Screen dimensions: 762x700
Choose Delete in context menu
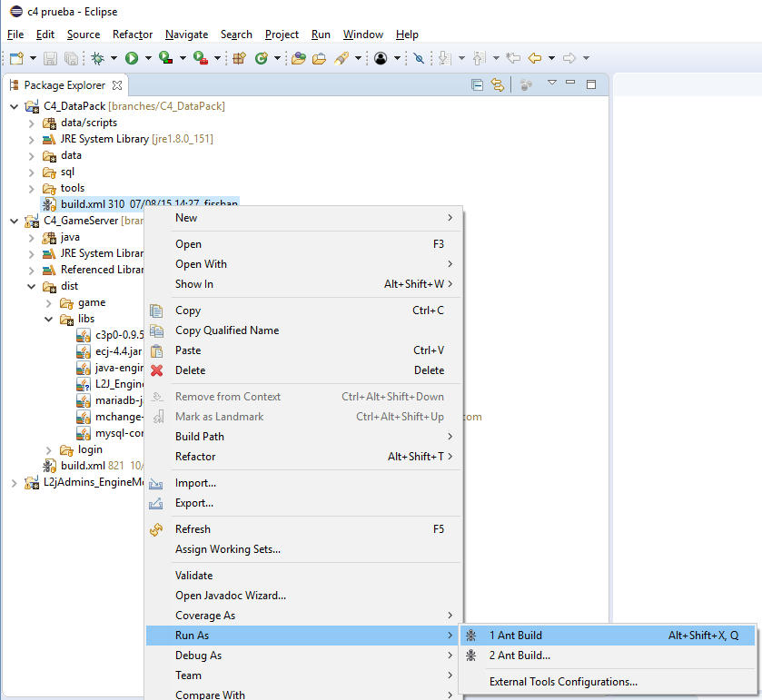(x=303, y=370)
